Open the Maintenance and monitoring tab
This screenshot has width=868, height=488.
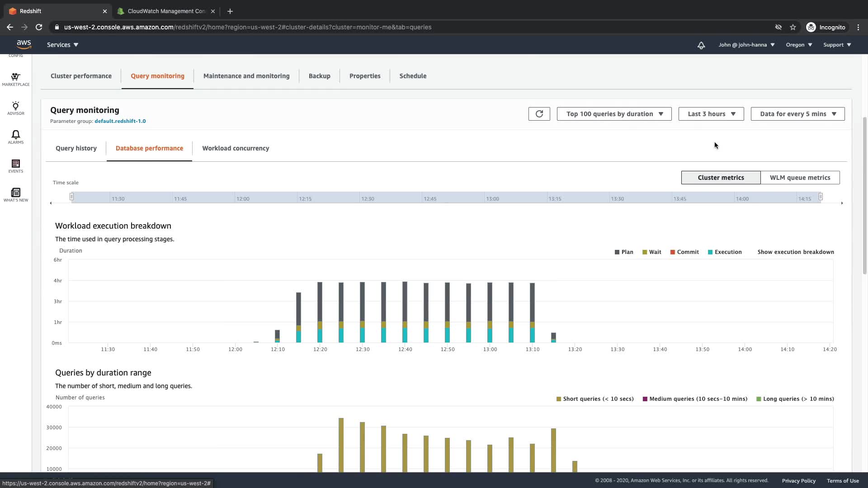coord(246,76)
